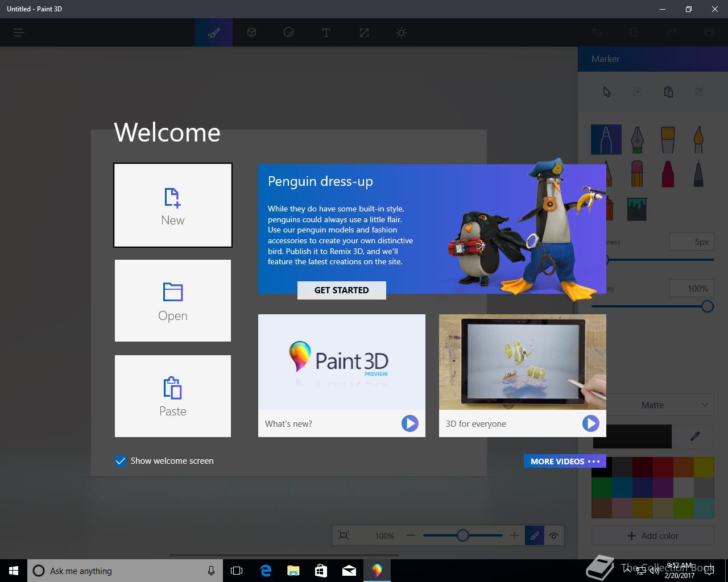
Task: Select the Marker brush
Action: [x=606, y=139]
